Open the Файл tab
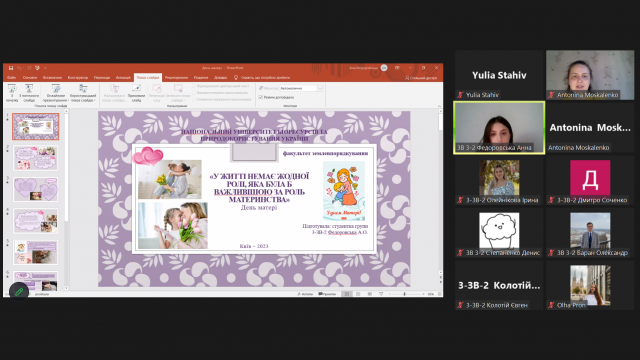Viewport: 640px width, 360px height. click(x=11, y=78)
